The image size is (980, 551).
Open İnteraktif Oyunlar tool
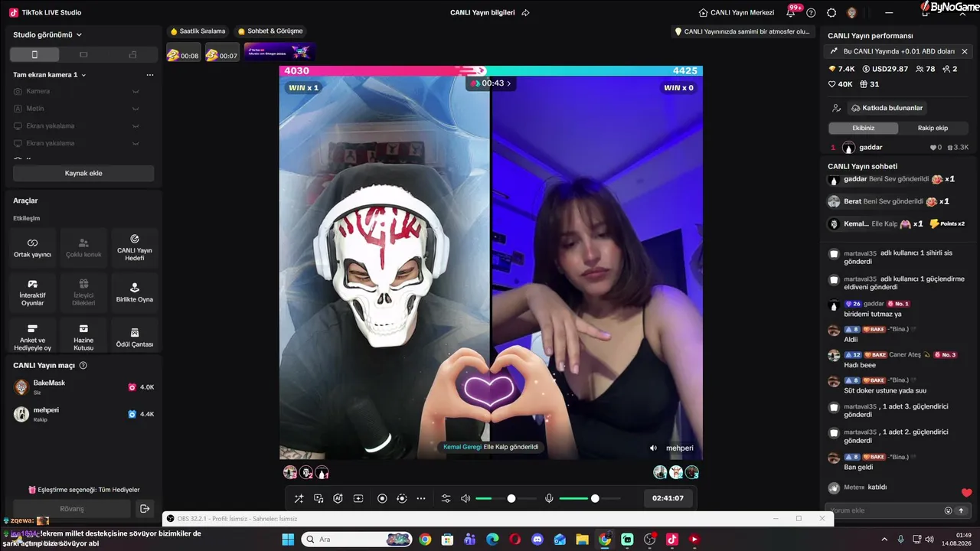[x=33, y=292]
